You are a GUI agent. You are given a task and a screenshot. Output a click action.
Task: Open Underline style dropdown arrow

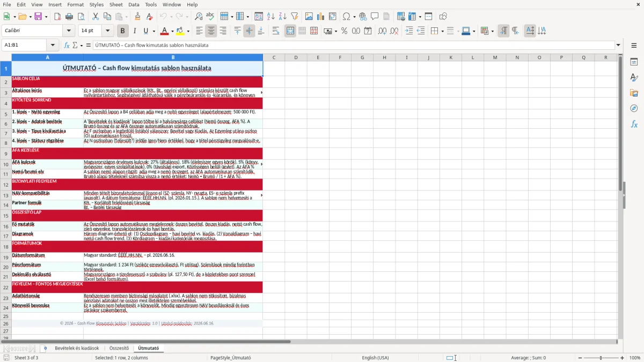click(x=153, y=31)
